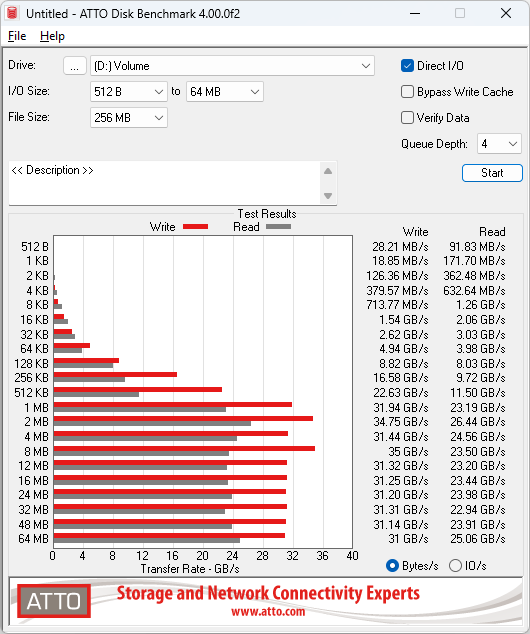This screenshot has height=634, width=530.
Task: Enable Bypass Write Cache checkbox
Action: point(407,92)
